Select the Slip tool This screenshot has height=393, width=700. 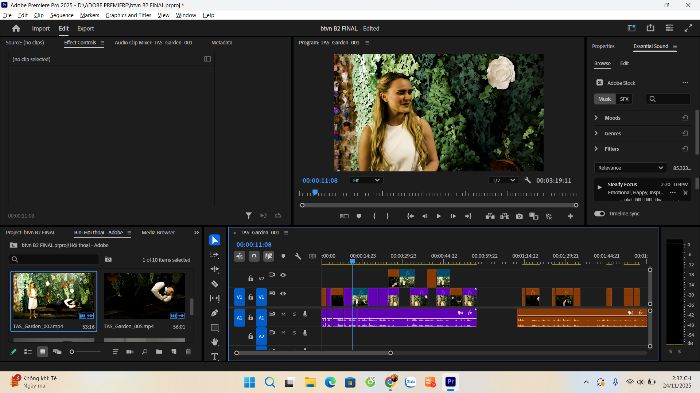(215, 298)
